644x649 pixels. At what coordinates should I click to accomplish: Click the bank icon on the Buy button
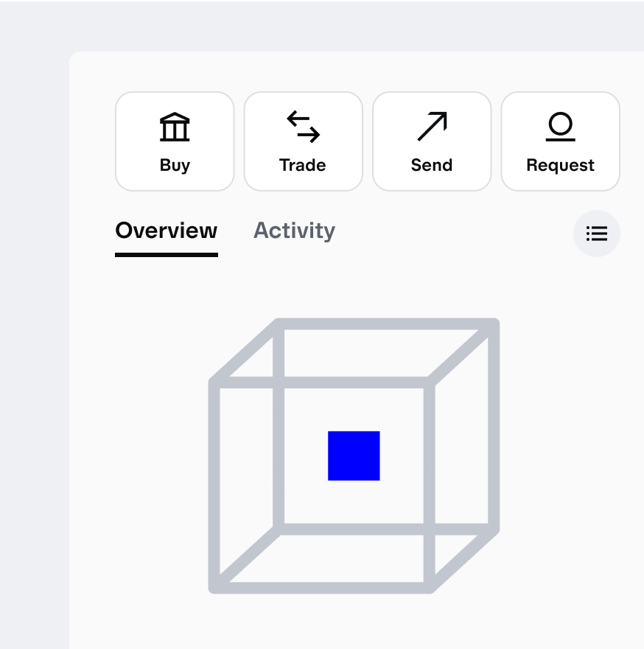tap(174, 127)
